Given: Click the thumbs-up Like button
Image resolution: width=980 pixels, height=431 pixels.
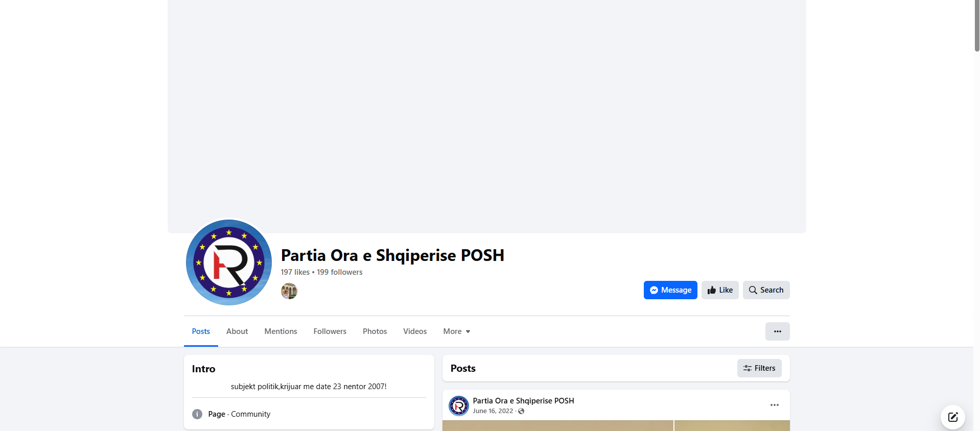Looking at the screenshot, I should (720, 290).
